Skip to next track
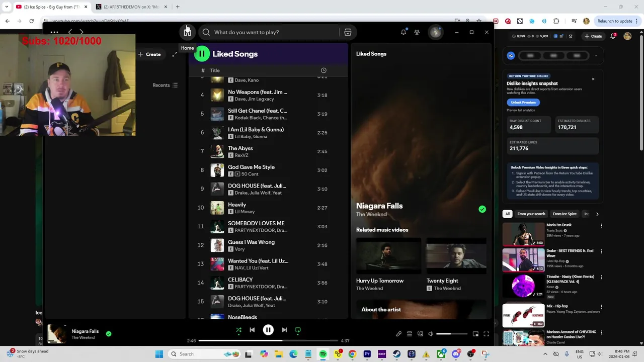This screenshot has height=362, width=644. pyautogui.click(x=284, y=330)
